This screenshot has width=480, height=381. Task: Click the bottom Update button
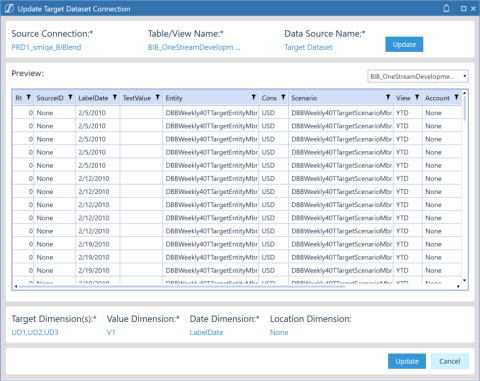(407, 361)
